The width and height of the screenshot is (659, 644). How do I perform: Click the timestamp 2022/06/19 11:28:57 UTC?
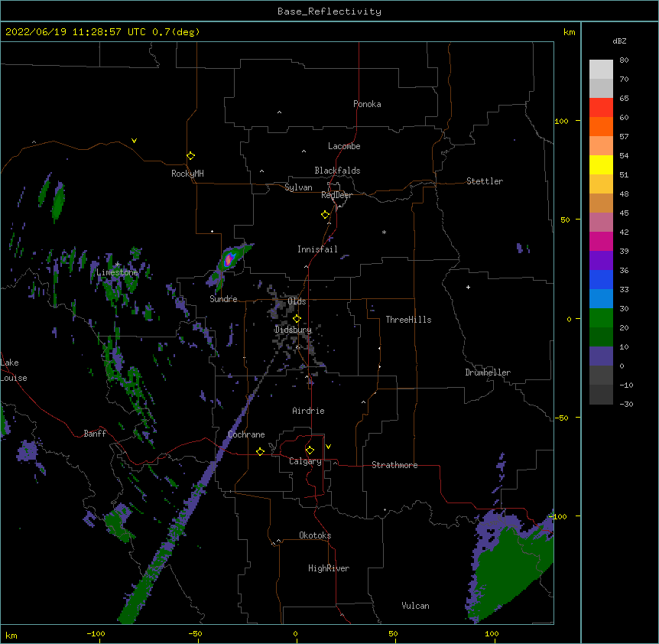pos(76,32)
